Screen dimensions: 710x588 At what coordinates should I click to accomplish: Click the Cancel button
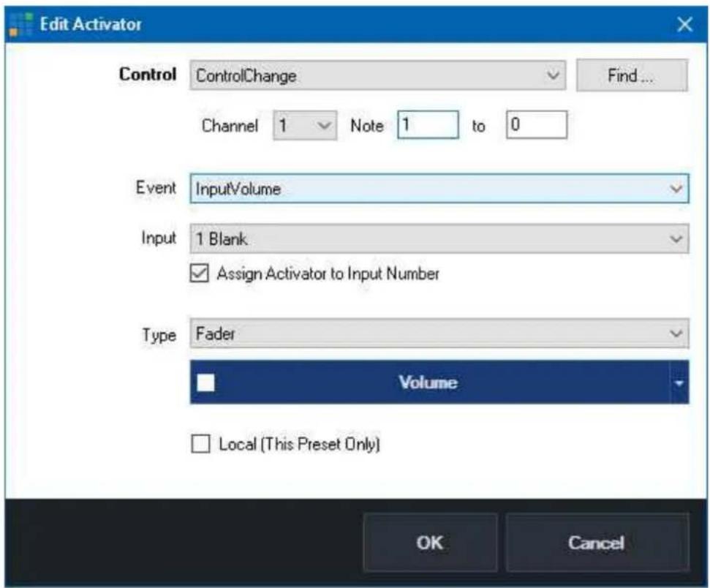tap(597, 543)
